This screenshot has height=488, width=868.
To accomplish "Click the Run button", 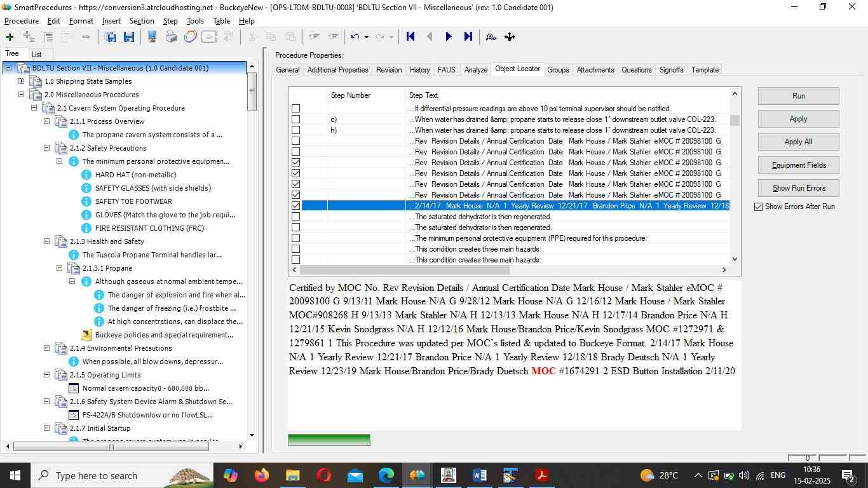I will [x=799, y=96].
